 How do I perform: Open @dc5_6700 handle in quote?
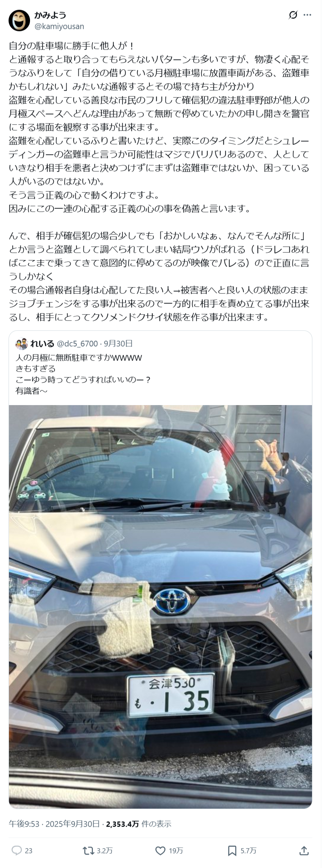[x=77, y=343]
